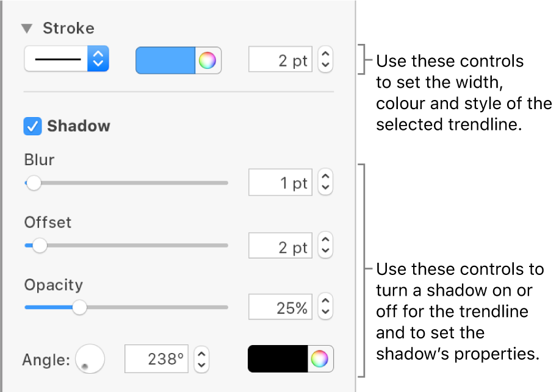The width and height of the screenshot is (559, 392).
Task: Click the Opacity 25% value field
Action: (281, 308)
